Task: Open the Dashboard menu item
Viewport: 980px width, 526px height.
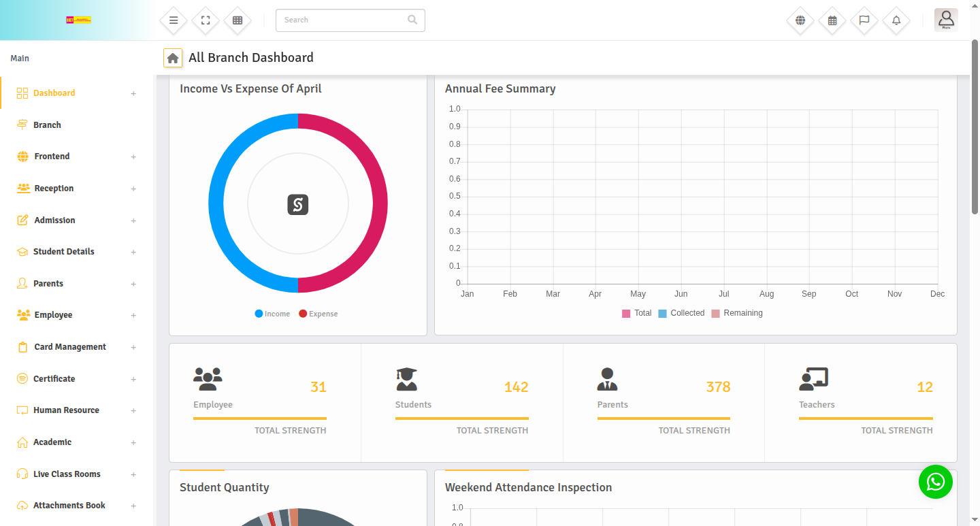Action: point(77,93)
